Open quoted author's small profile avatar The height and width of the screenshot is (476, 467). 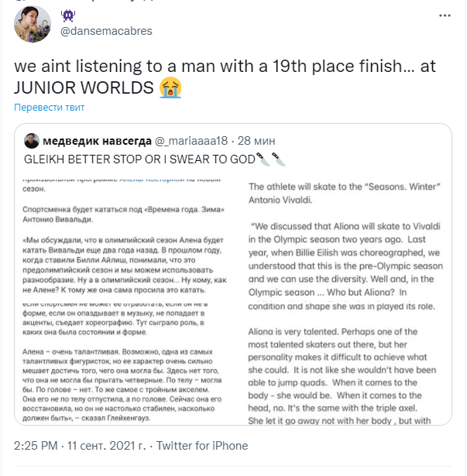[32, 141]
